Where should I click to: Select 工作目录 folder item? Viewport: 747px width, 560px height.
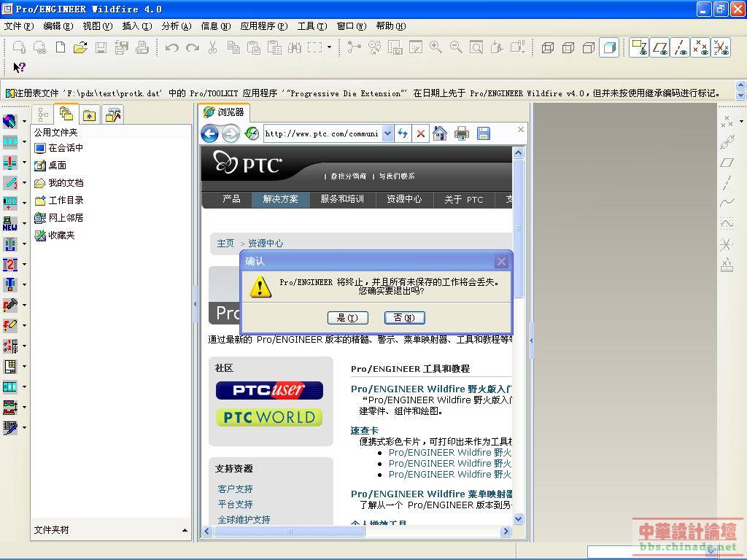click(x=58, y=201)
